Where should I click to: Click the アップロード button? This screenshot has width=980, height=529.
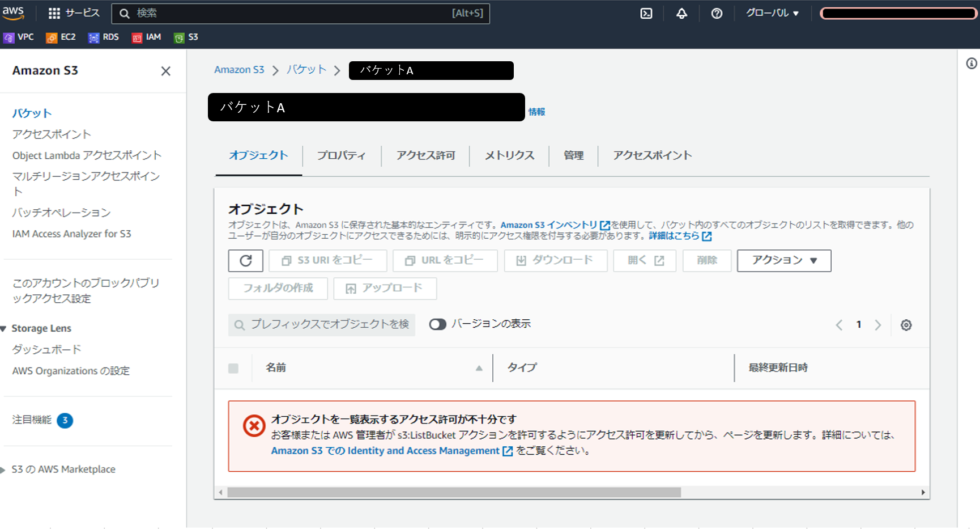[x=385, y=288]
